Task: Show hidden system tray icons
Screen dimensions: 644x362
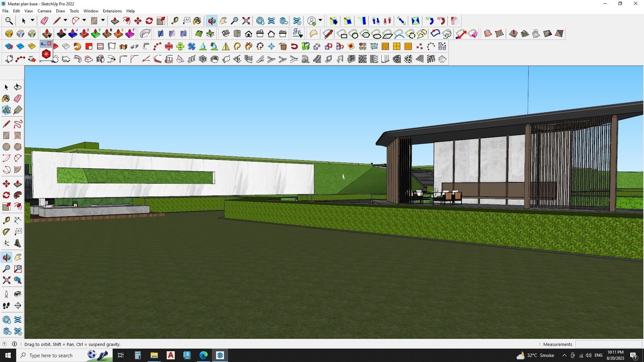Action: 564,355
